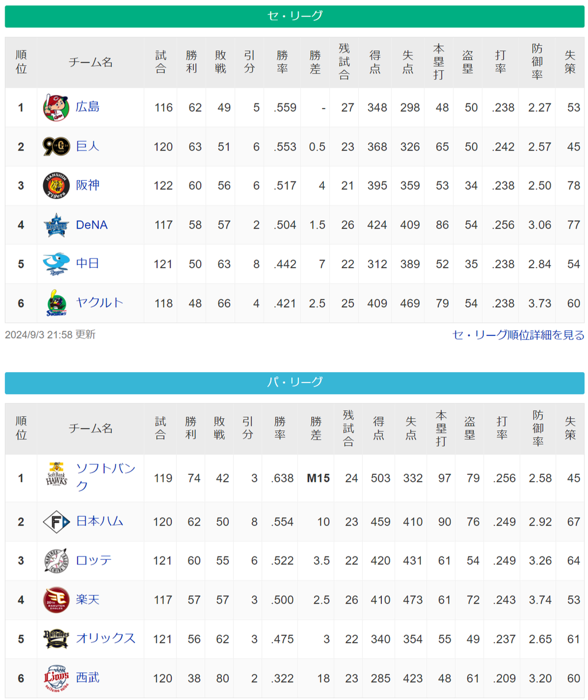Click the Seibu Lions logo

(56, 678)
